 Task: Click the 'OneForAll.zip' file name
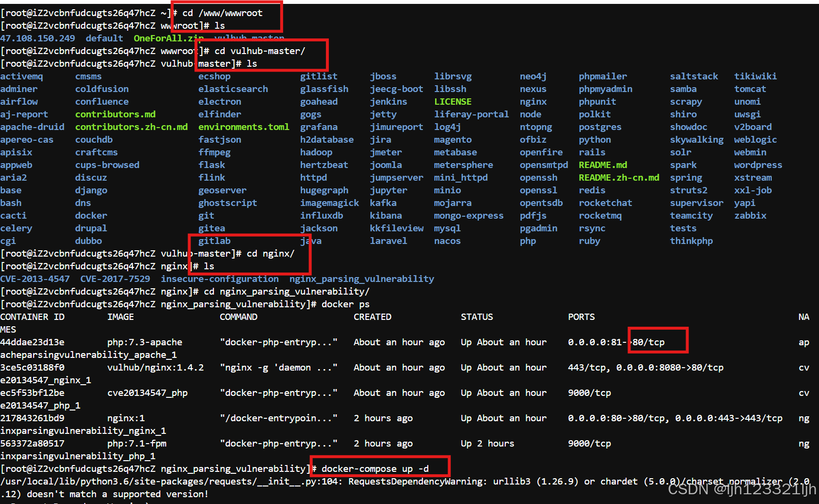click(x=169, y=38)
